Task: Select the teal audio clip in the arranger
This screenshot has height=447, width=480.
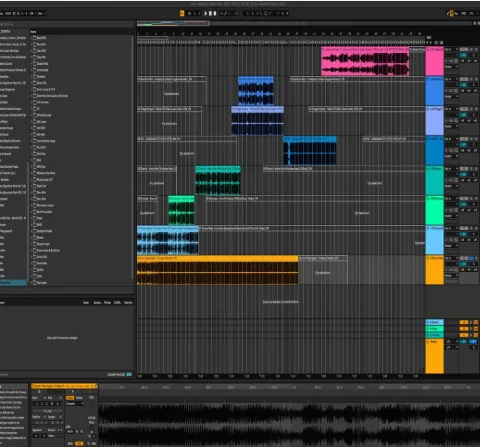Action: 218,180
